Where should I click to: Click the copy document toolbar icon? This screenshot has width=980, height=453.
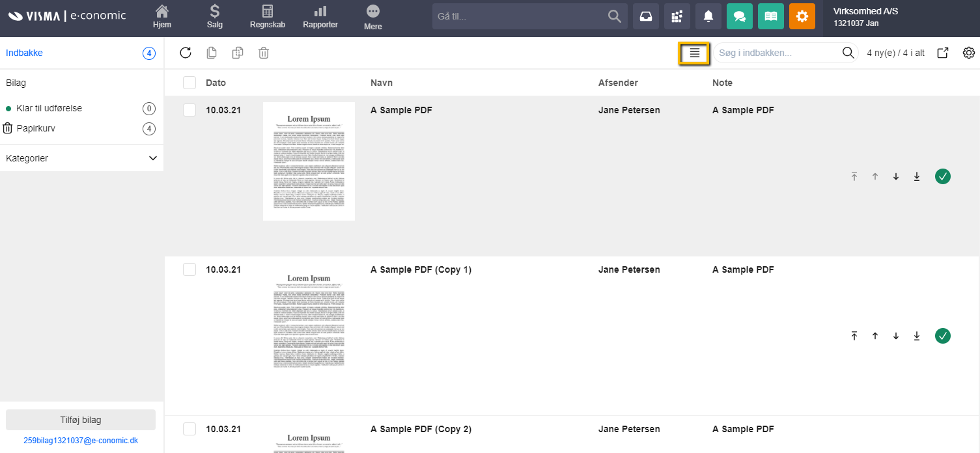pyautogui.click(x=212, y=53)
